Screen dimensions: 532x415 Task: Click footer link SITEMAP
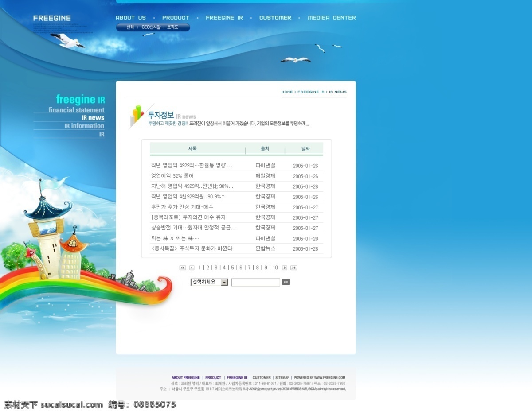coord(282,378)
